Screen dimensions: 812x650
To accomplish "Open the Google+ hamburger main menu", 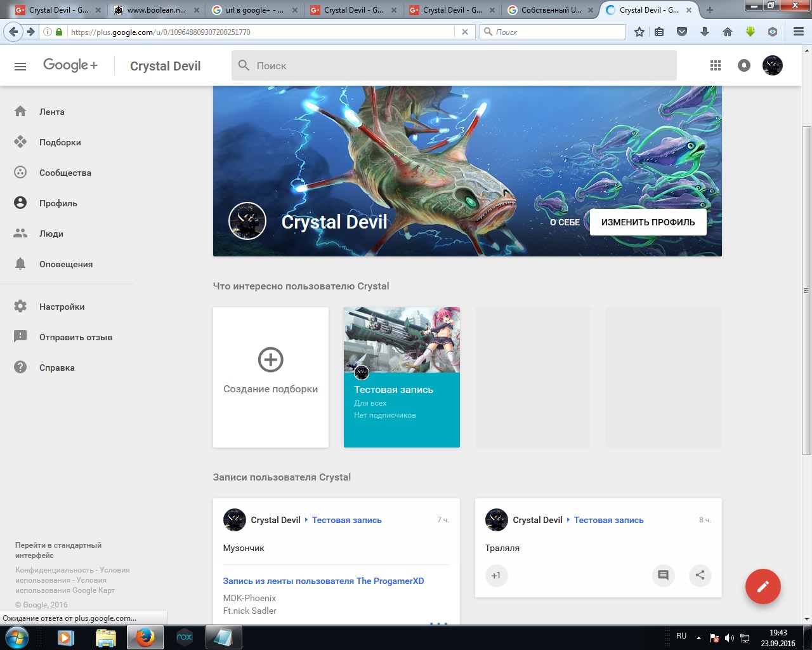I will tap(20, 66).
